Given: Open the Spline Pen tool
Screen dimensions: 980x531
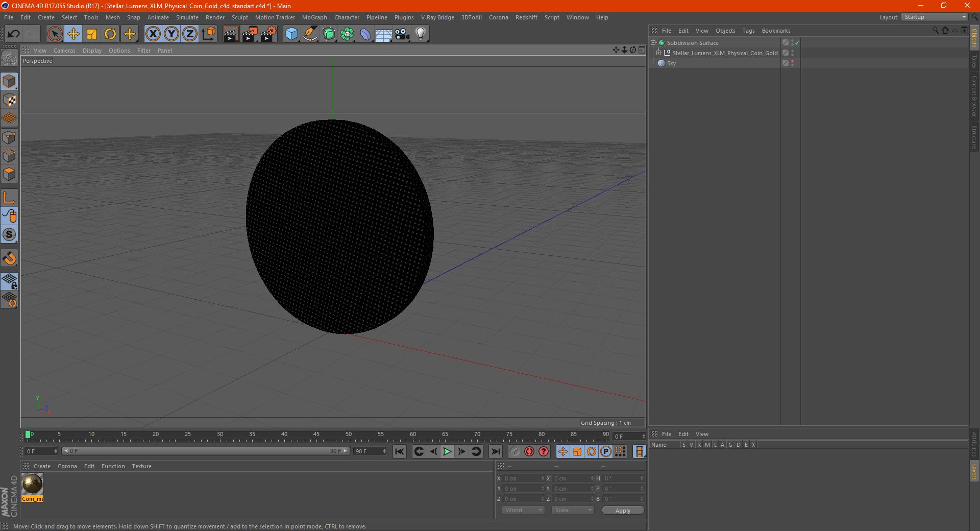Looking at the screenshot, I should 310,34.
